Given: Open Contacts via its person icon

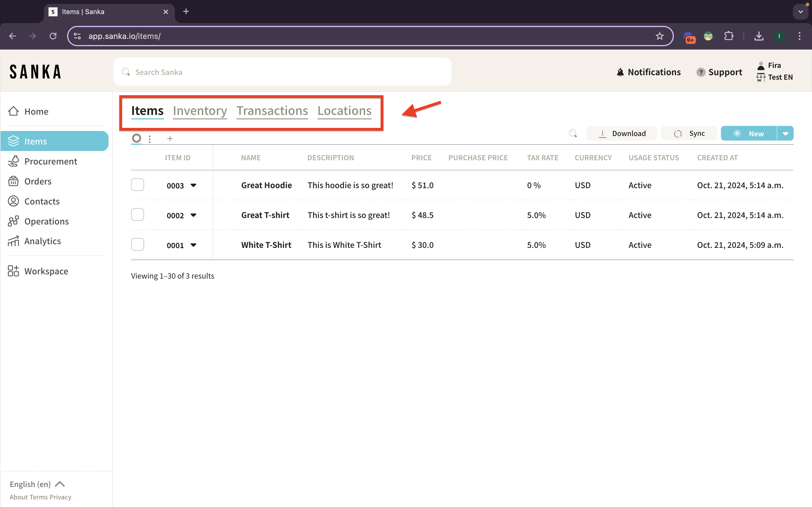Looking at the screenshot, I should point(14,201).
